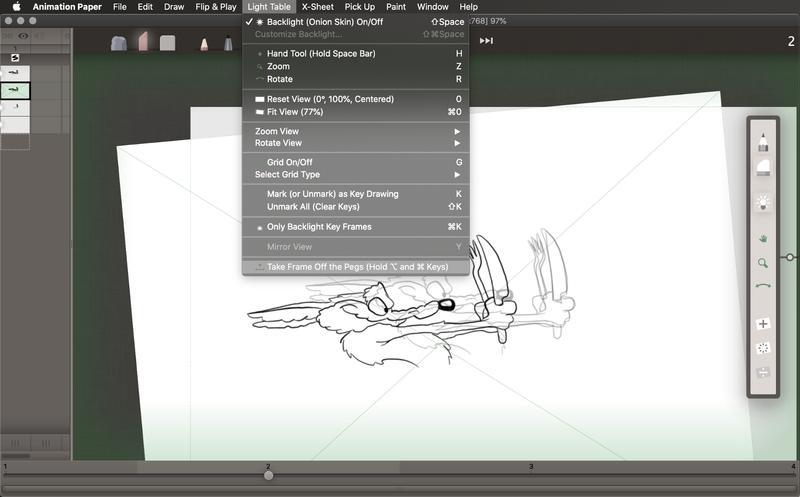Select the glowing pink eraser in top toolbar
The height and width of the screenshot is (497, 800).
(x=142, y=42)
